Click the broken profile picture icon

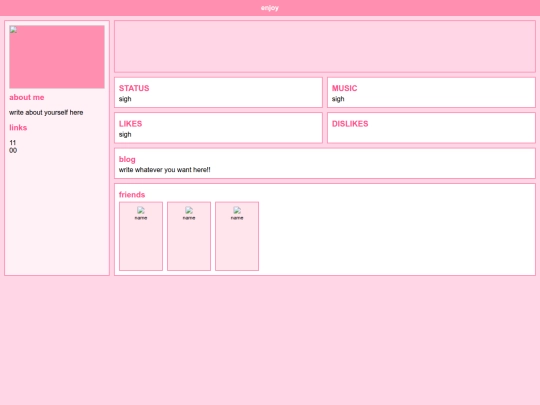pyautogui.click(x=13, y=30)
